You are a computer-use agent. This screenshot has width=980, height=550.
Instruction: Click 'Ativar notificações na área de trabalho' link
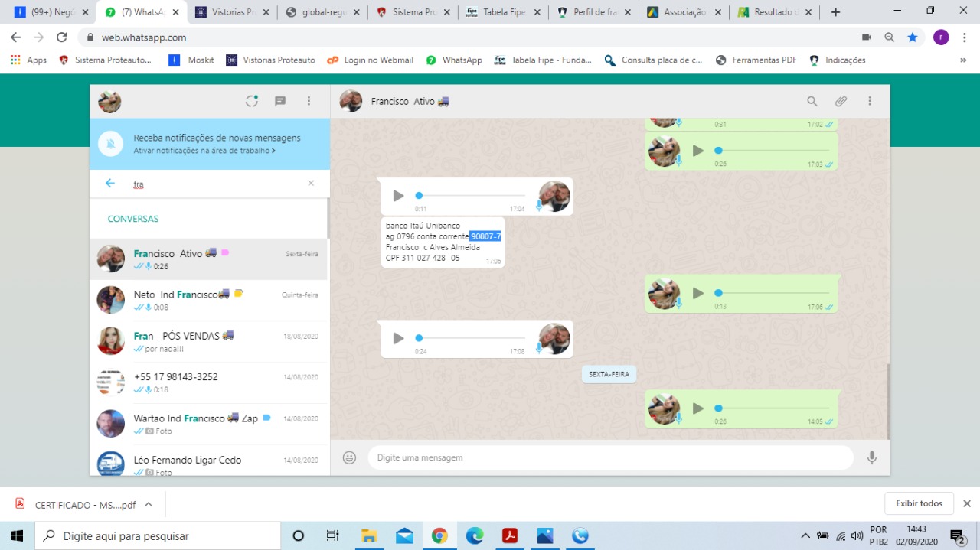click(204, 151)
